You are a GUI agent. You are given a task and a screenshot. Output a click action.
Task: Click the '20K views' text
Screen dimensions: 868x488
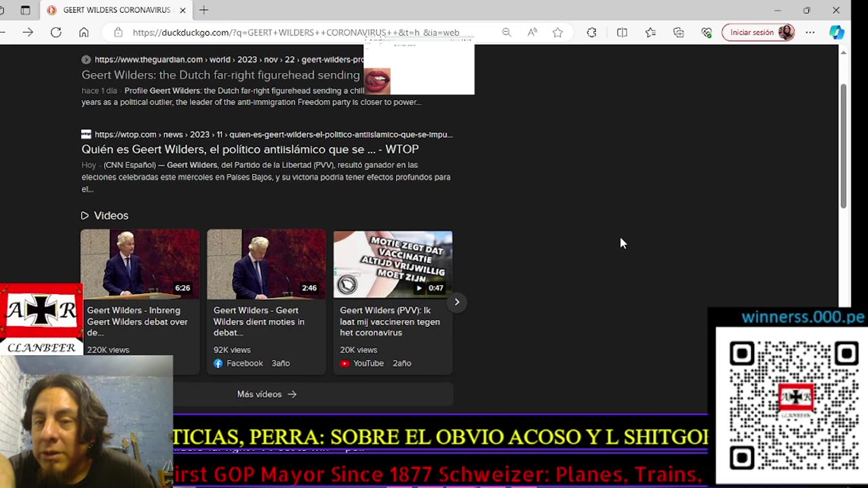358,350
